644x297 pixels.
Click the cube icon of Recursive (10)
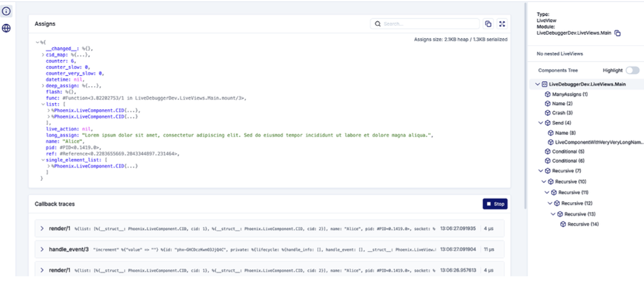point(551,181)
